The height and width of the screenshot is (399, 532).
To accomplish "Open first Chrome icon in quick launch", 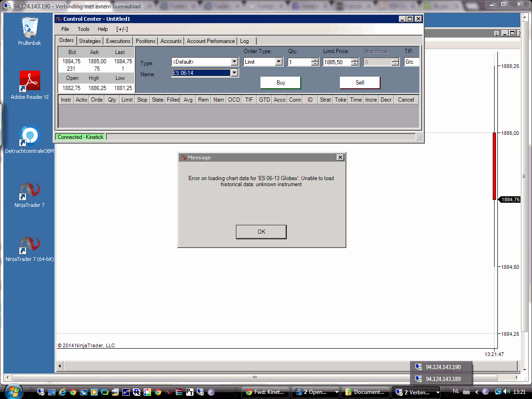I will tap(73, 392).
